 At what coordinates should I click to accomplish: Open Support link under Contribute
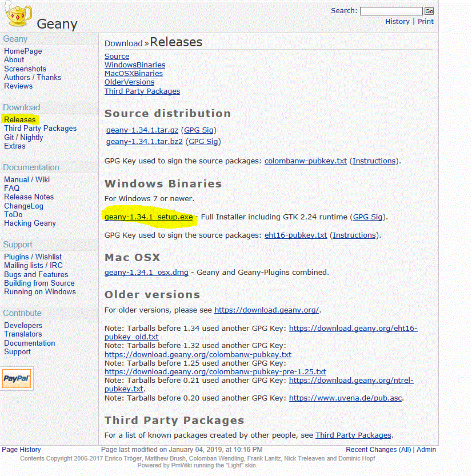(17, 351)
